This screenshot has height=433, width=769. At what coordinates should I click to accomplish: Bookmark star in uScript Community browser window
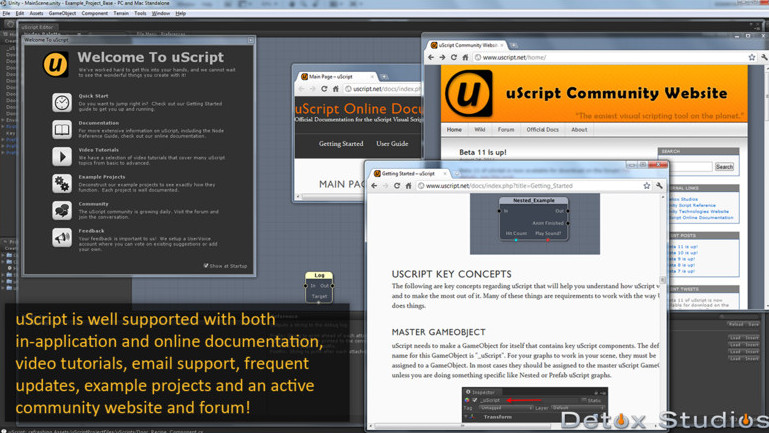click(x=752, y=57)
